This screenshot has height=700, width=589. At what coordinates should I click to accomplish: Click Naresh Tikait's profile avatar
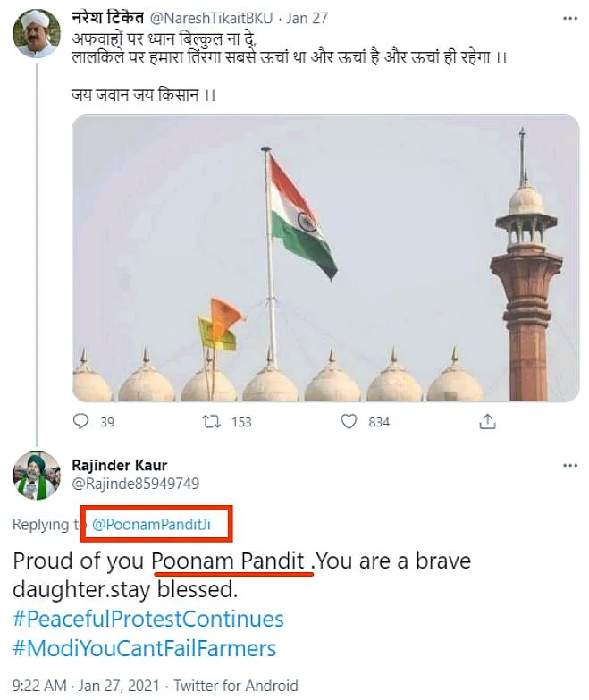point(37,34)
